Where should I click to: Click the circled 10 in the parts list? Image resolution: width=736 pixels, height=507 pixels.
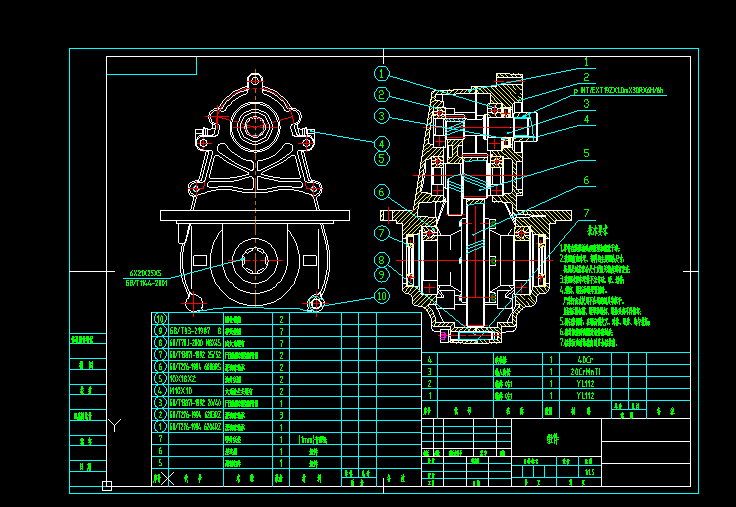pyautogui.click(x=160, y=319)
